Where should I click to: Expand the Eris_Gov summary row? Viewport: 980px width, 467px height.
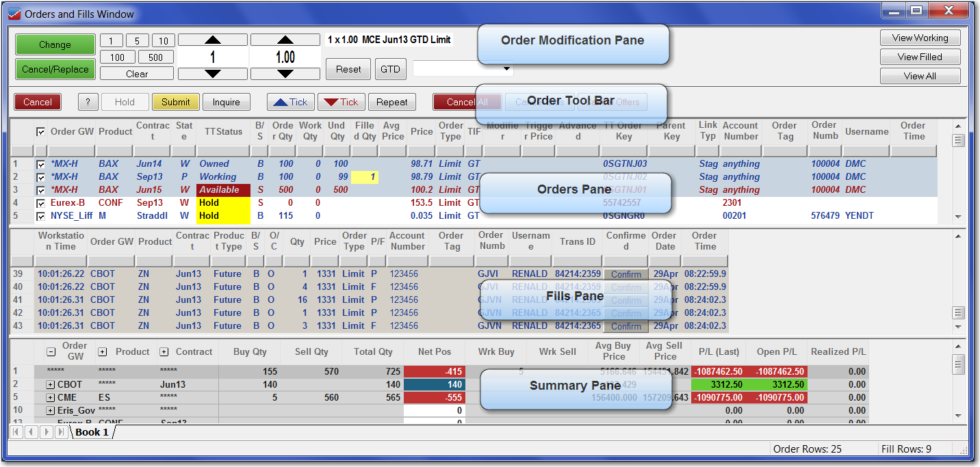50,410
